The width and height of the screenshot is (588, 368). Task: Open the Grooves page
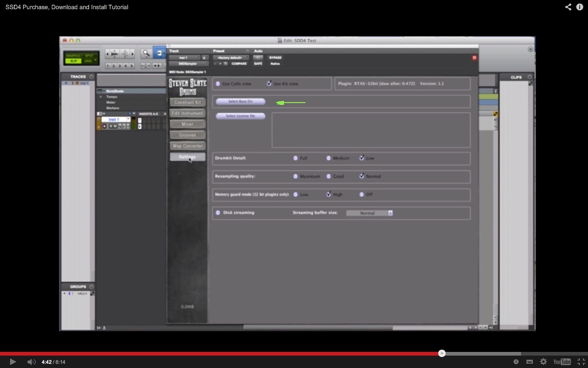coord(187,135)
